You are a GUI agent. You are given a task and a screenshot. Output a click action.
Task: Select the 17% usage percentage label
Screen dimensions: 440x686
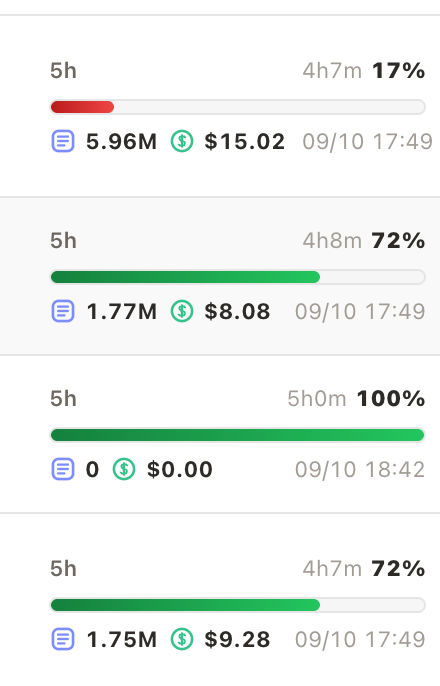tap(398, 71)
